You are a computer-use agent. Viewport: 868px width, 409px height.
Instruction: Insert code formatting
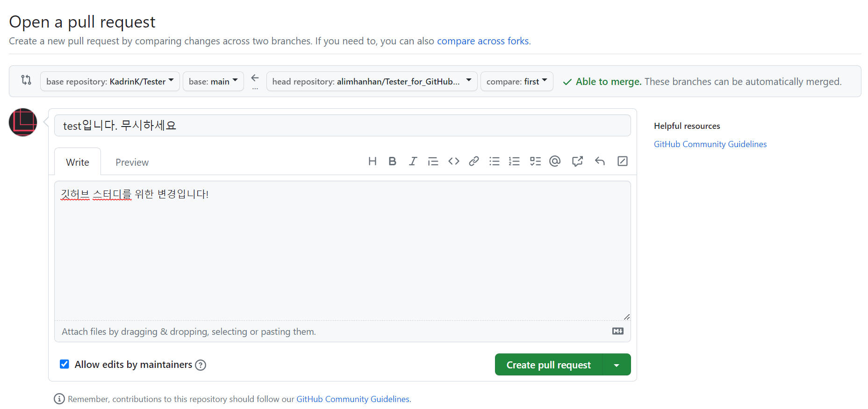(x=453, y=161)
